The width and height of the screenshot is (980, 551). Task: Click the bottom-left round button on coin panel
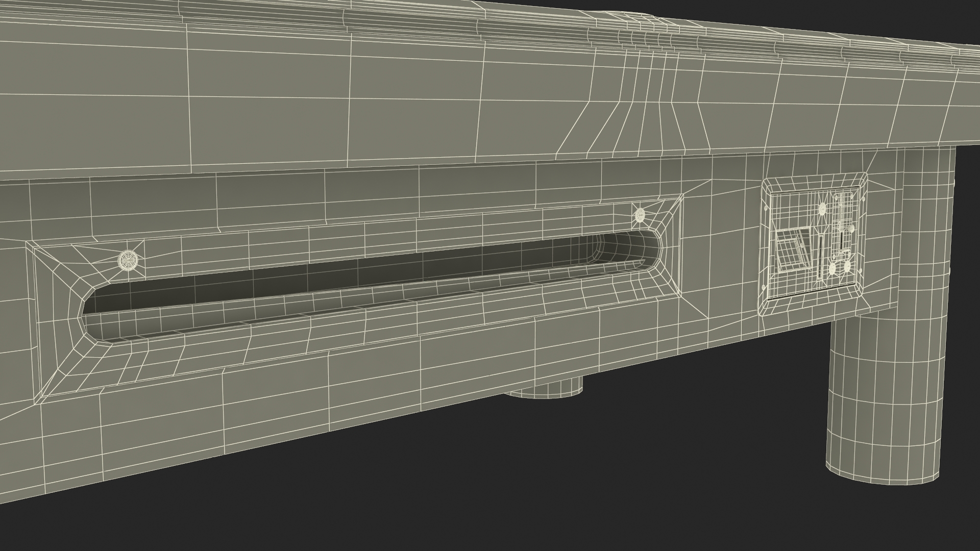[832, 268]
